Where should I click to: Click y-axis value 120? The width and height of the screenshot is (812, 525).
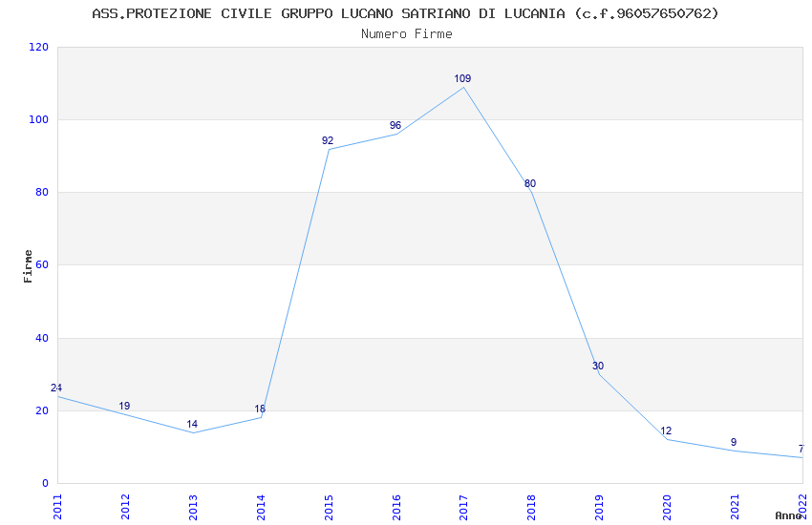click(39, 47)
